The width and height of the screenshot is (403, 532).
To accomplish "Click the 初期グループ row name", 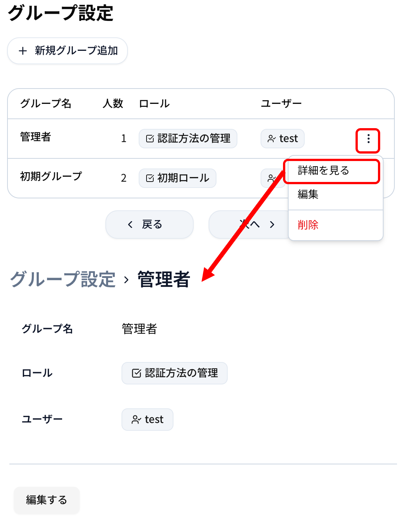I will tap(51, 176).
